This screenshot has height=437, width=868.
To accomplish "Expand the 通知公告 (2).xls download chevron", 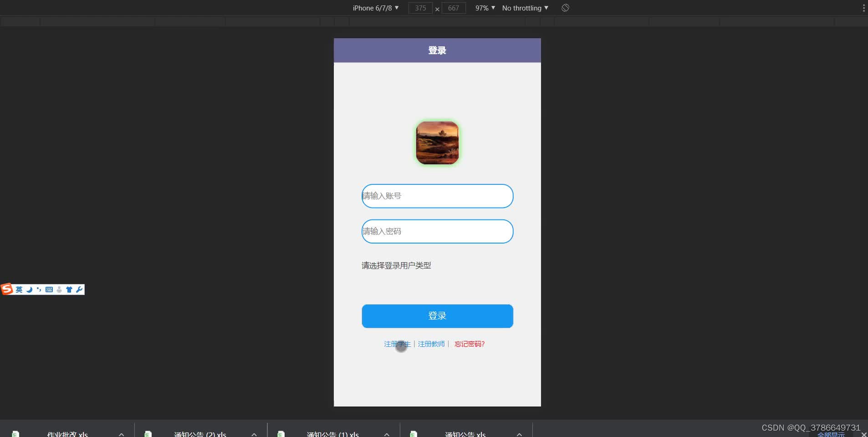I will (254, 434).
